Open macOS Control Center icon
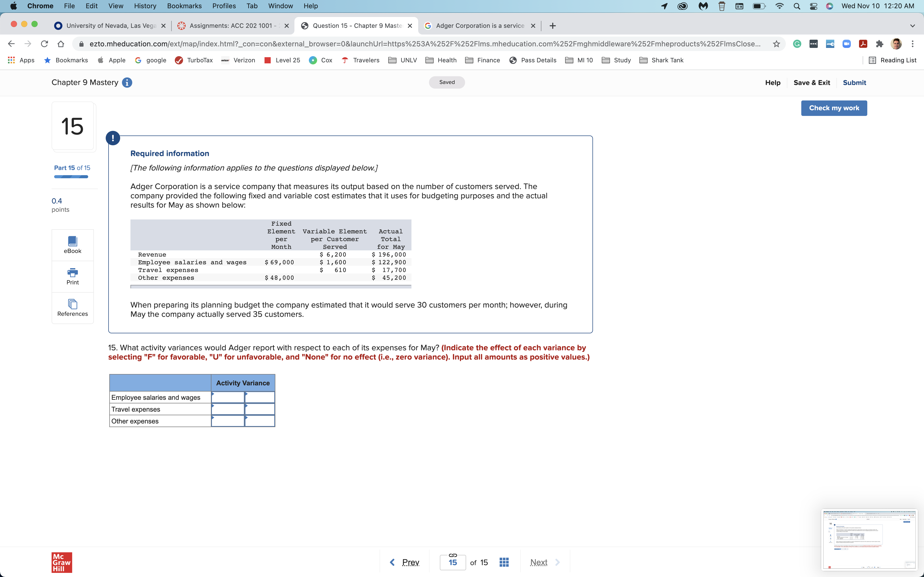 click(813, 6)
